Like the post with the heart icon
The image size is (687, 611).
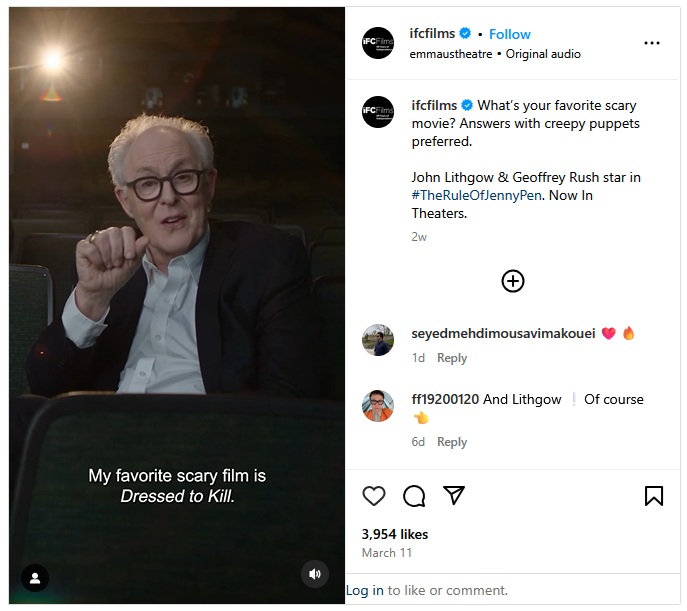click(374, 496)
